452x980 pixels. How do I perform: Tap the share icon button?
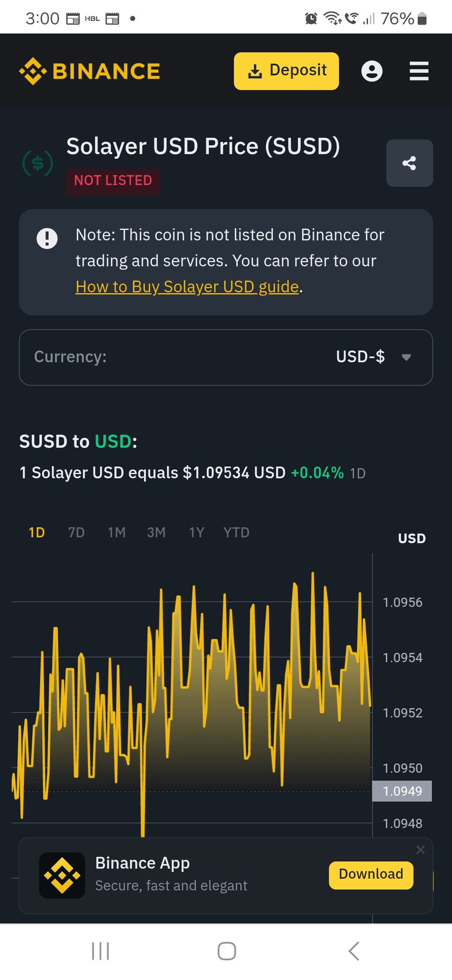(409, 163)
